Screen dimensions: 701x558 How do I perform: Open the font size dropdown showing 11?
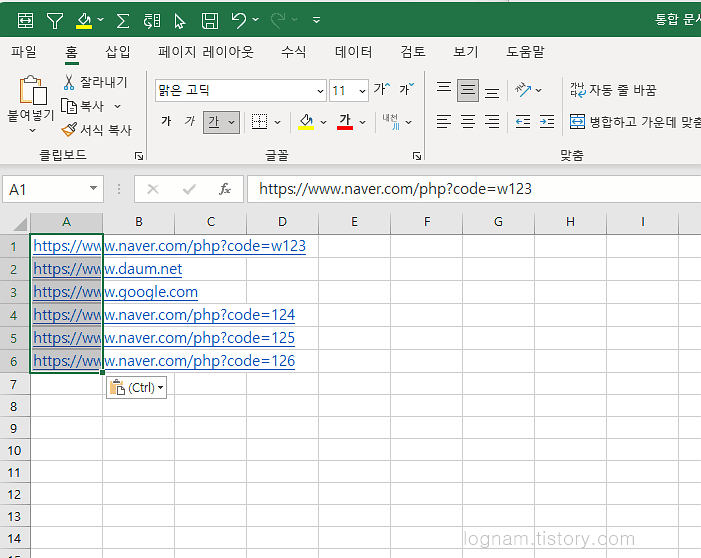tap(362, 91)
